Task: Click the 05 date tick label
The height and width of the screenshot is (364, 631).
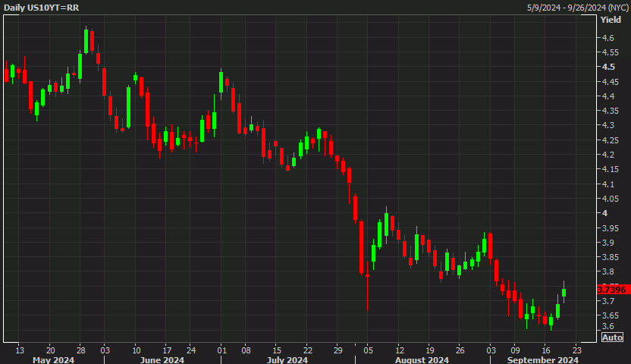Action: click(x=369, y=350)
